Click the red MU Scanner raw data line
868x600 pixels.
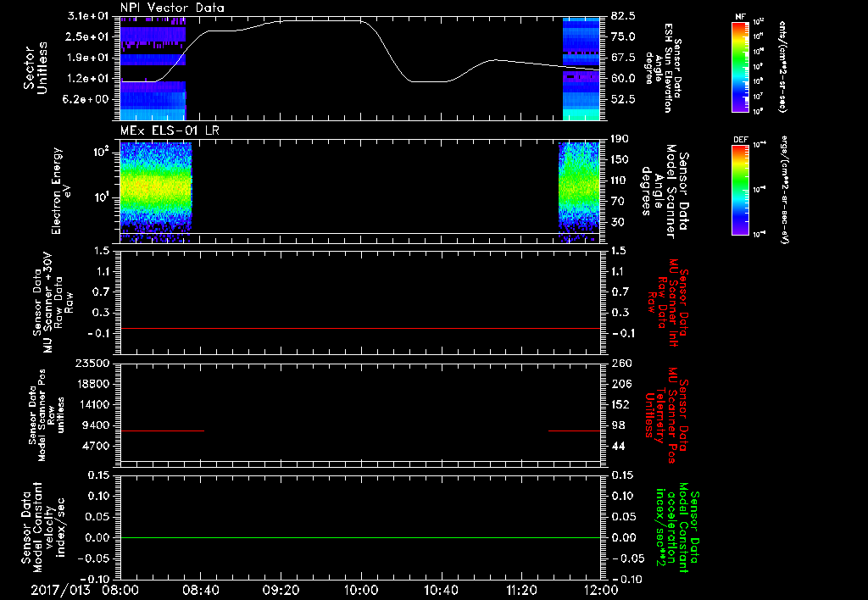[360, 328]
